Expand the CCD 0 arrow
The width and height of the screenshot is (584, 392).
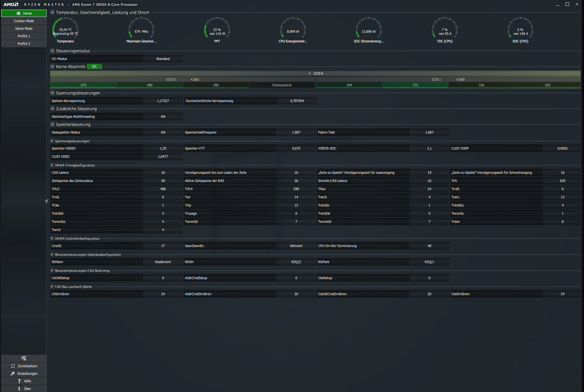309,74
